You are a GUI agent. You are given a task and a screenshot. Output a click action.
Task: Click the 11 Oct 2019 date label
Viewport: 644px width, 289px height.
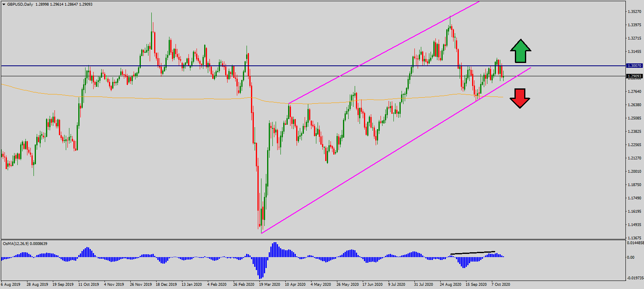click(89, 285)
